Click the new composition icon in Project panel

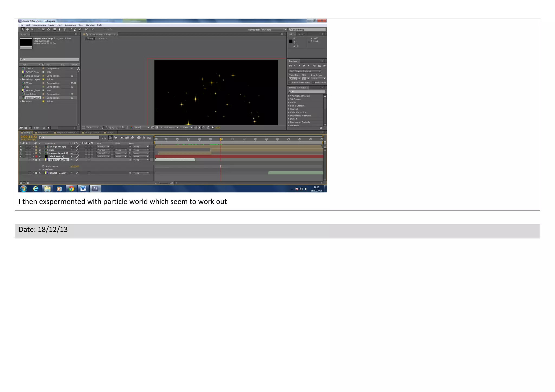31,128
